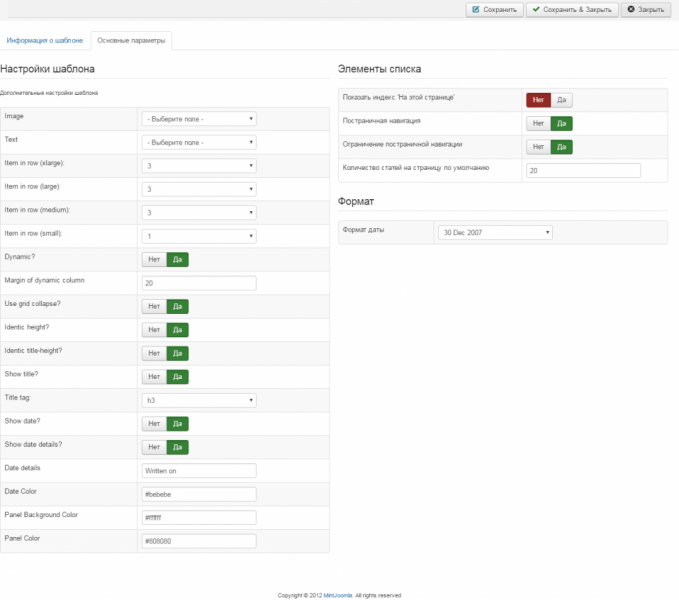
Task: Disable Постраничная навигация with Нет
Action: (x=538, y=123)
